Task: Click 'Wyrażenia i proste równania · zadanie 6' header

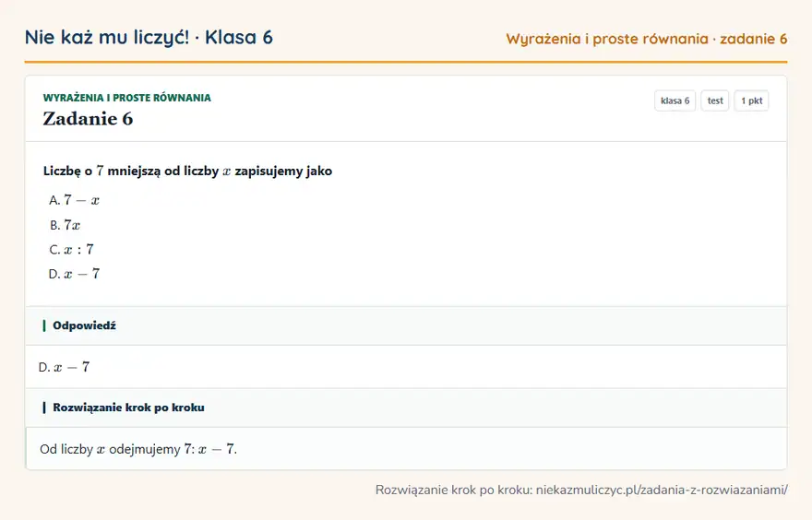Action: pyautogui.click(x=646, y=39)
